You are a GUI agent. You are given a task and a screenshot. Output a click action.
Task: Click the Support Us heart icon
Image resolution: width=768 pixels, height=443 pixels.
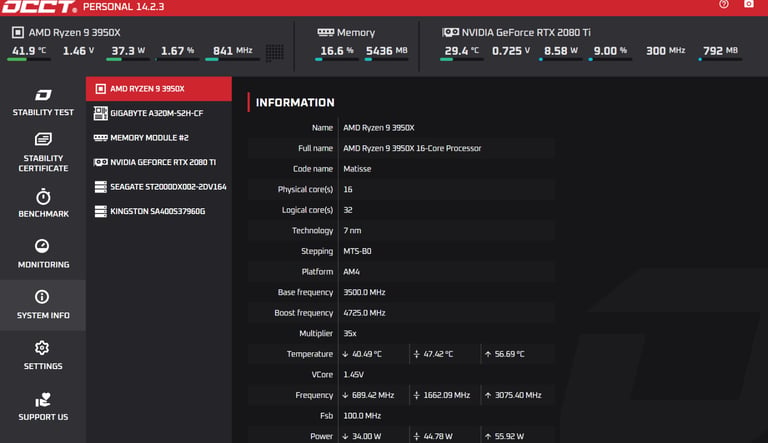43,399
